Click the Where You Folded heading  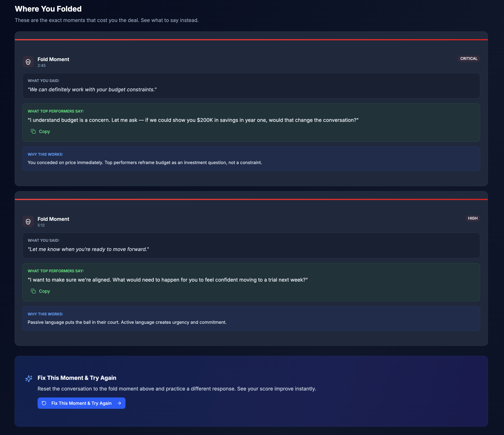pyautogui.click(x=48, y=9)
